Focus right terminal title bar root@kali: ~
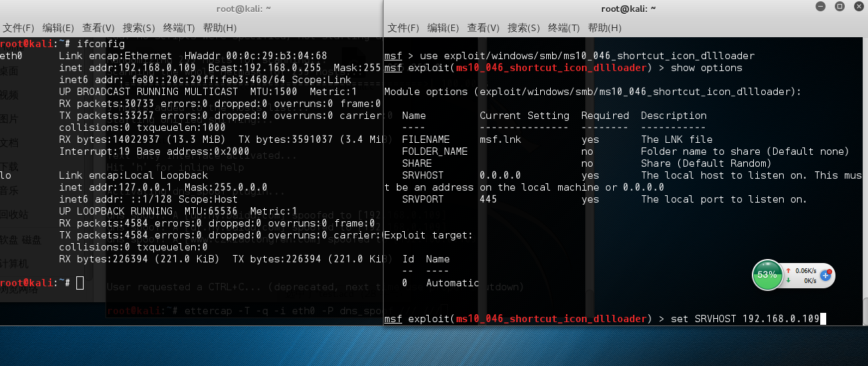 (628, 9)
